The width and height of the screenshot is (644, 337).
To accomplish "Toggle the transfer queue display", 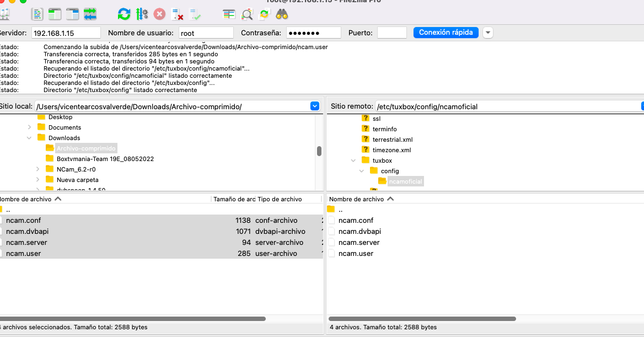I will 90,14.
